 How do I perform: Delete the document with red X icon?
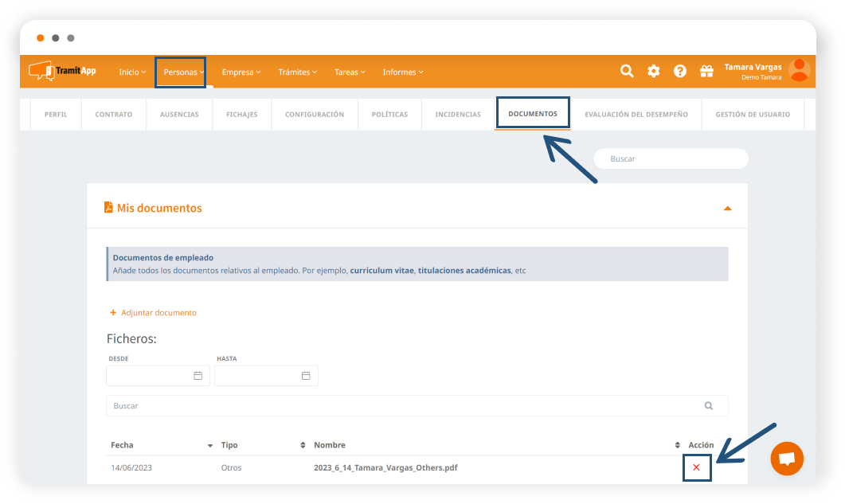697,467
